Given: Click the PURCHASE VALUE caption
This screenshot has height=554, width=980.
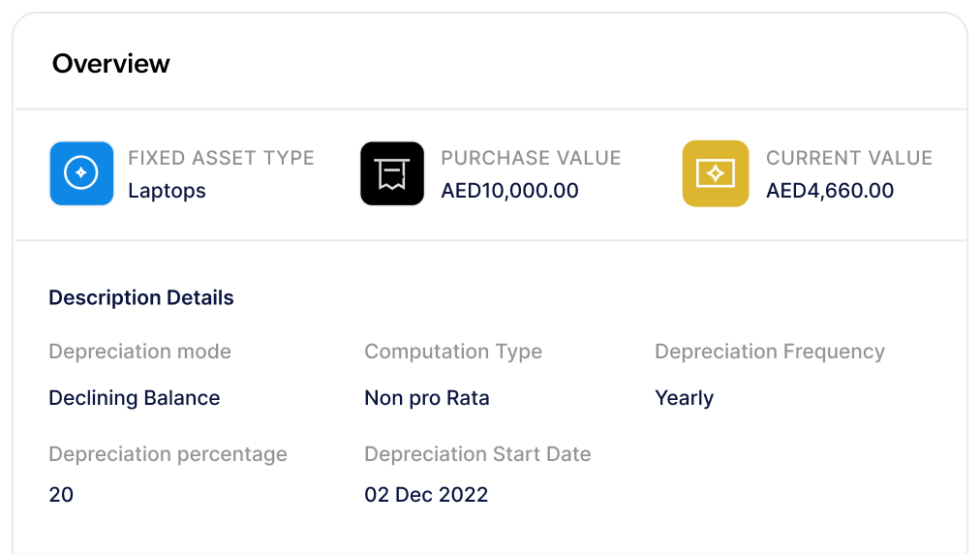Looking at the screenshot, I should [531, 158].
